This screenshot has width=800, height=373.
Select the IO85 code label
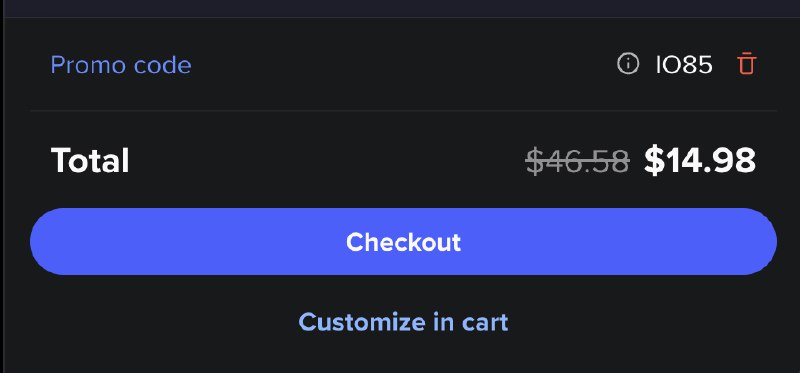click(684, 65)
